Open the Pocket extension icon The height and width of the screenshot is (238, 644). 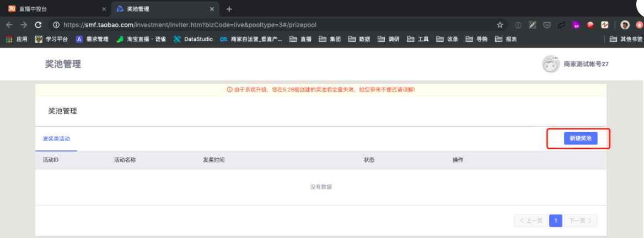(x=546, y=25)
